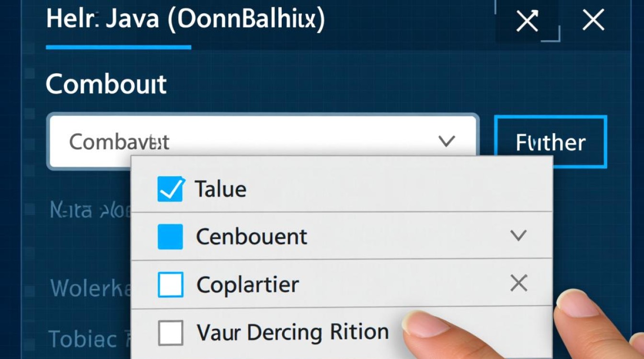Open the Combavebt dropdown arrow

[447, 141]
